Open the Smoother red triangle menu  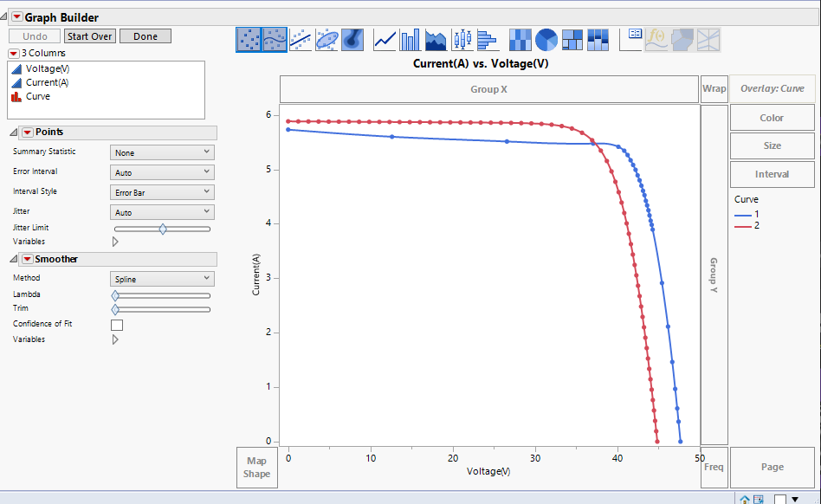[x=27, y=259]
